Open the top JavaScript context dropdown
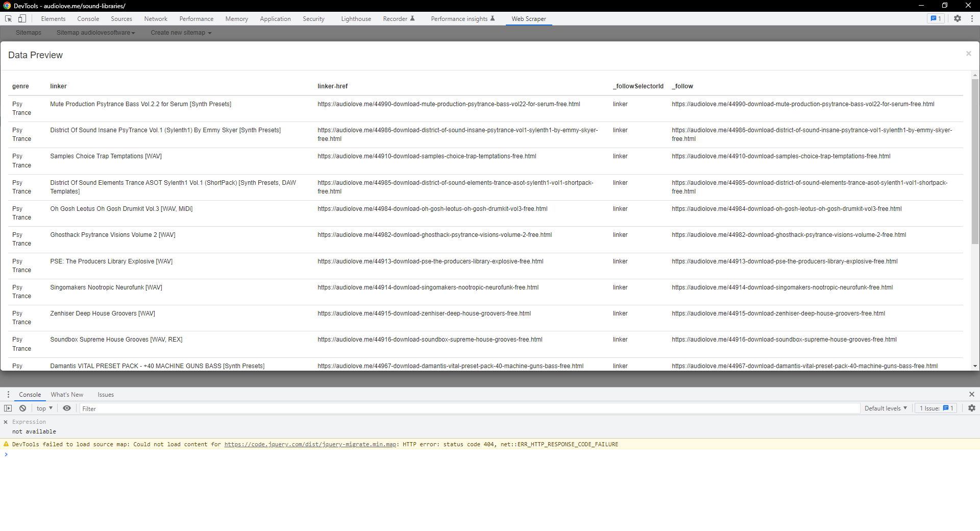 (x=44, y=408)
